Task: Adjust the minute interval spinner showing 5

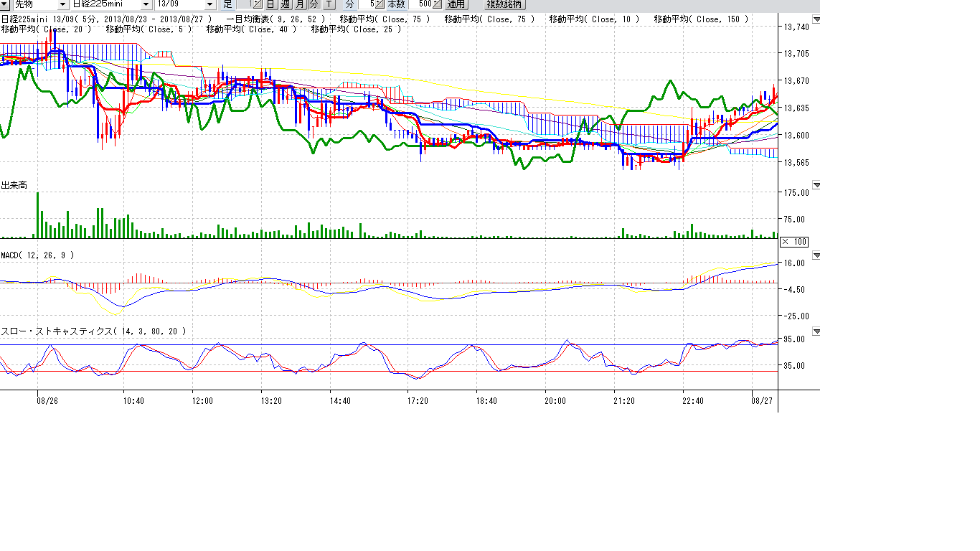Action: click(380, 4)
